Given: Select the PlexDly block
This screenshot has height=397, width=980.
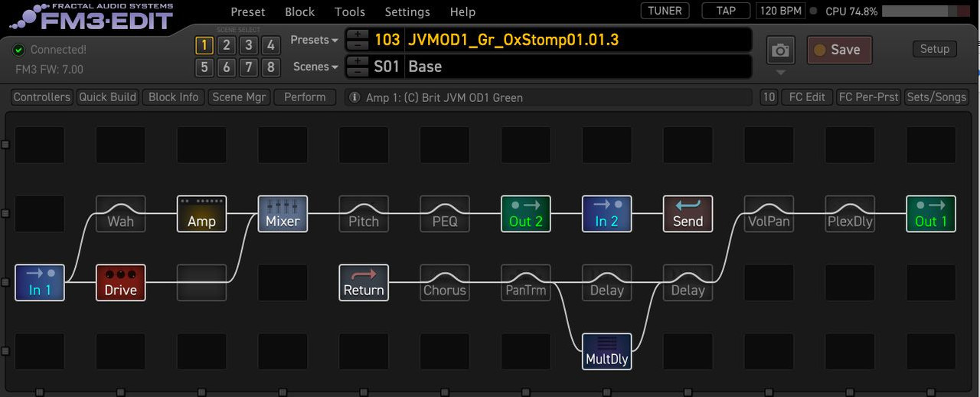Looking at the screenshot, I should [x=850, y=214].
